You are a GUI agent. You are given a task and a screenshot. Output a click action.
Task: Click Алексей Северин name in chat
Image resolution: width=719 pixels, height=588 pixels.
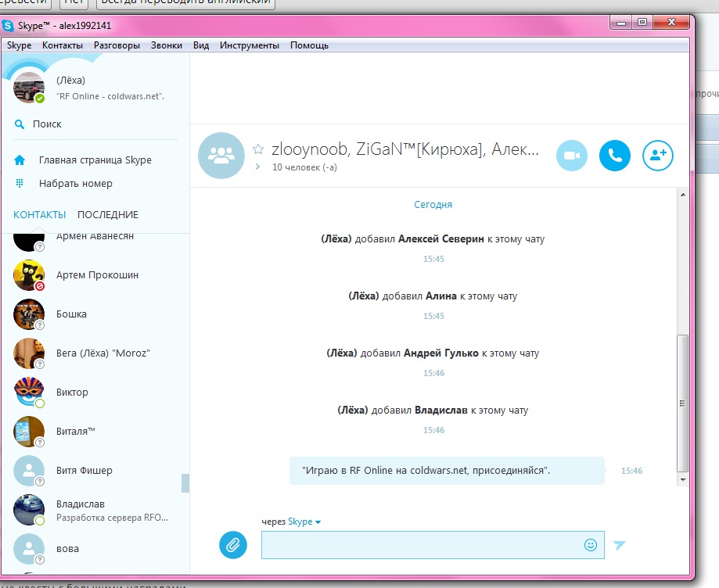440,238
